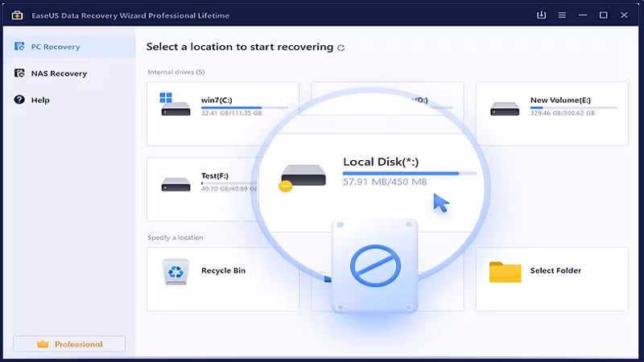Select the win7(C:) drive card
This screenshot has height=362, width=644.
(223, 113)
